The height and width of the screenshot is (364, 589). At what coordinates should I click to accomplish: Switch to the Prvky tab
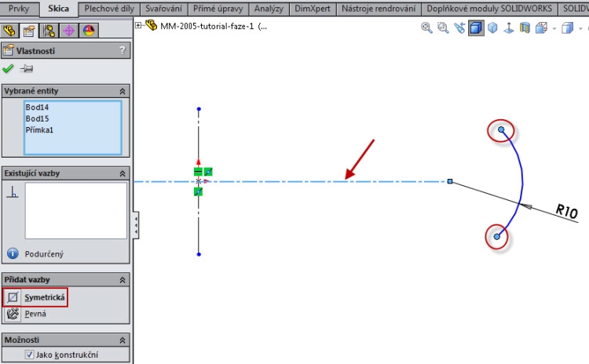tap(19, 9)
